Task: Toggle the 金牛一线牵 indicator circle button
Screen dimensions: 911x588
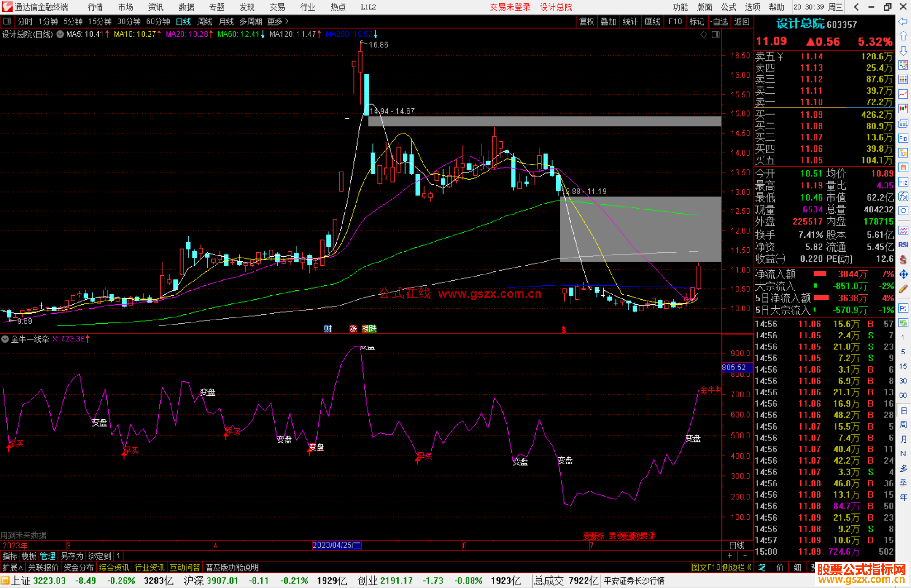Action: pyautogui.click(x=5, y=339)
